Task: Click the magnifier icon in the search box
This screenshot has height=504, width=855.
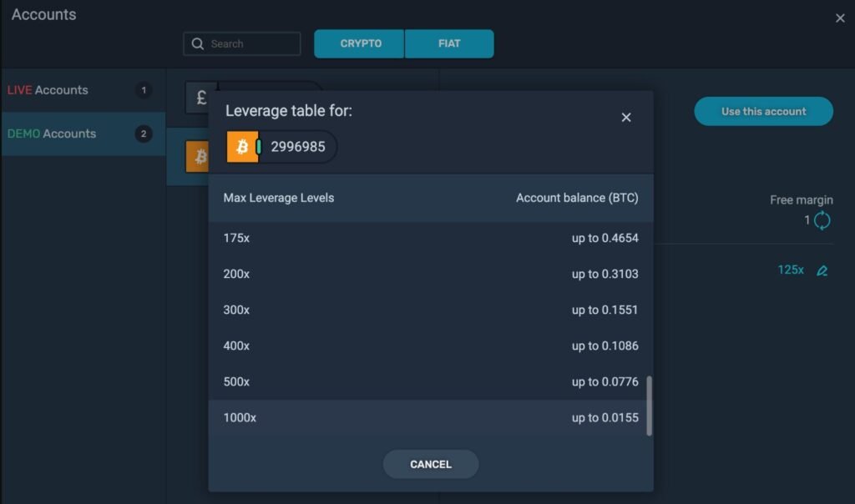Action: point(198,44)
